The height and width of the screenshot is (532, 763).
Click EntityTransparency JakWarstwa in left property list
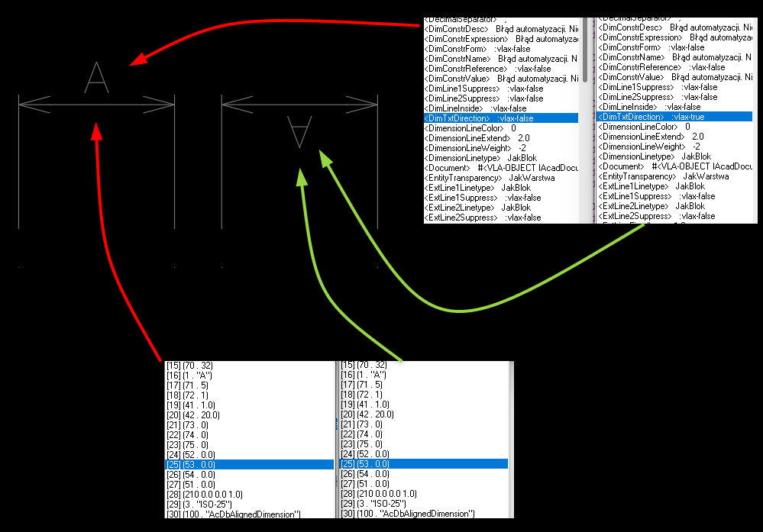(490, 178)
